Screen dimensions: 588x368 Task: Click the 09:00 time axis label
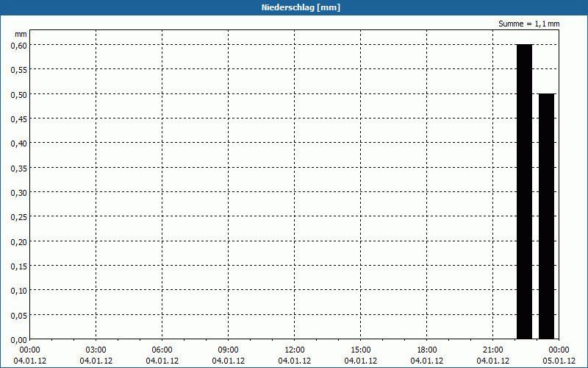point(229,350)
